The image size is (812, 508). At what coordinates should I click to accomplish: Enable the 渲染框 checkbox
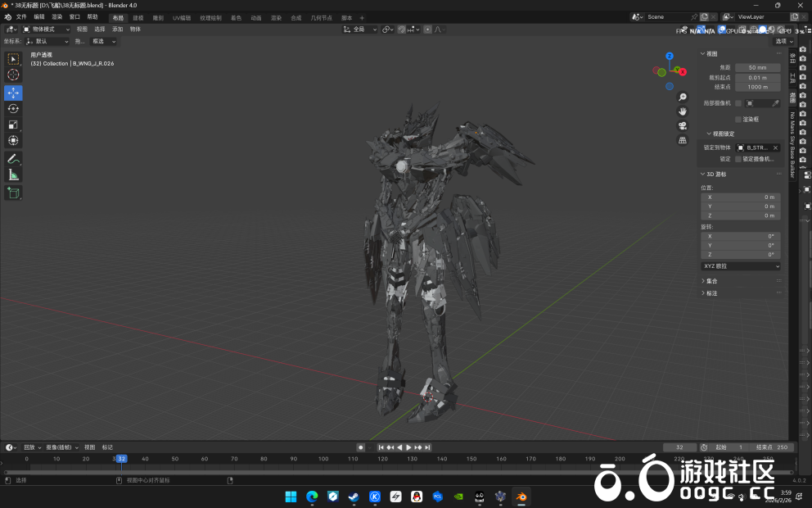[738, 119]
